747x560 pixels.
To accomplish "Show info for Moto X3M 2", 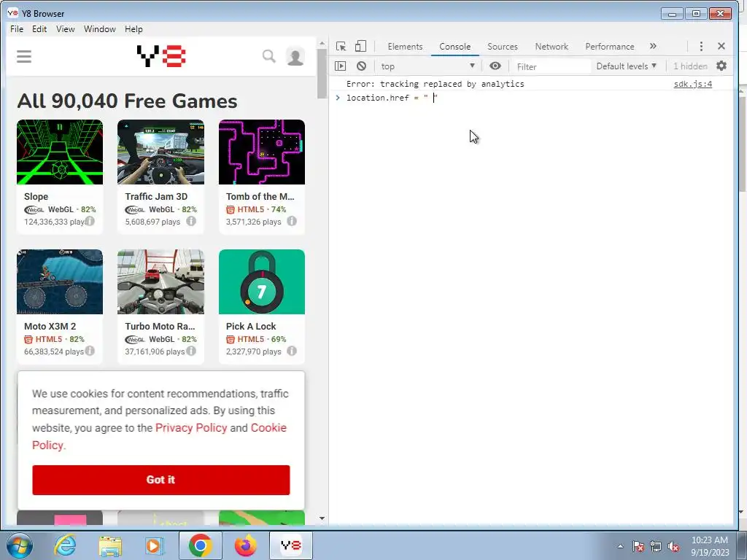I will click(90, 351).
